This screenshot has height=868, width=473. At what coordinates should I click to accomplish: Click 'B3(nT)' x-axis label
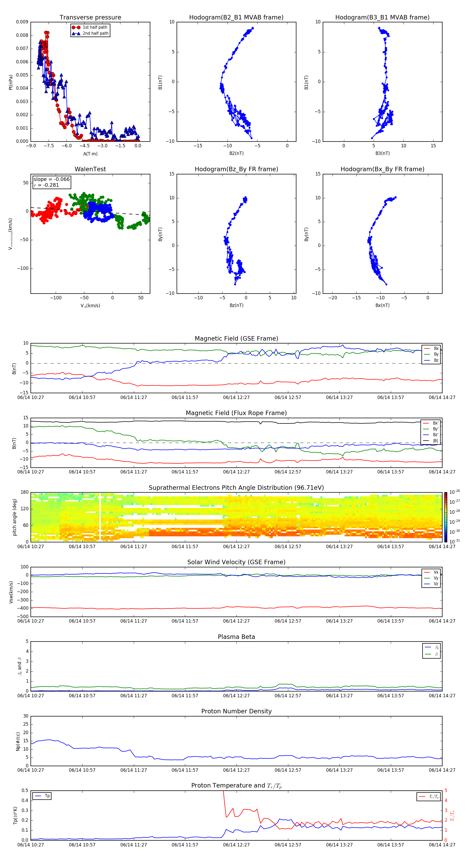pos(382,154)
